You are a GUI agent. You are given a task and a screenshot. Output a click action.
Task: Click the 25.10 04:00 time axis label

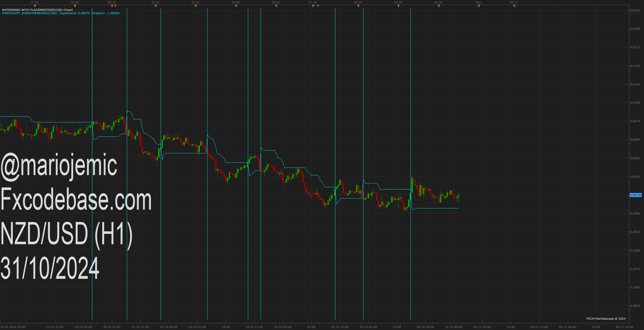(283, 327)
